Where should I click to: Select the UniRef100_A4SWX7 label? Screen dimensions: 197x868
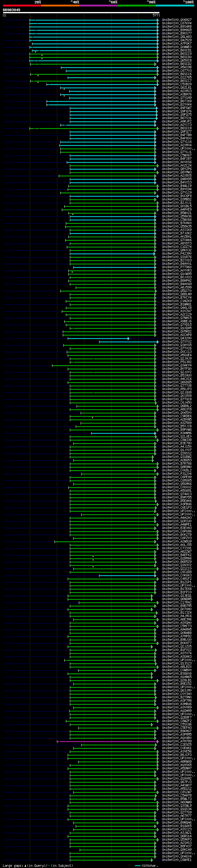click(177, 785)
